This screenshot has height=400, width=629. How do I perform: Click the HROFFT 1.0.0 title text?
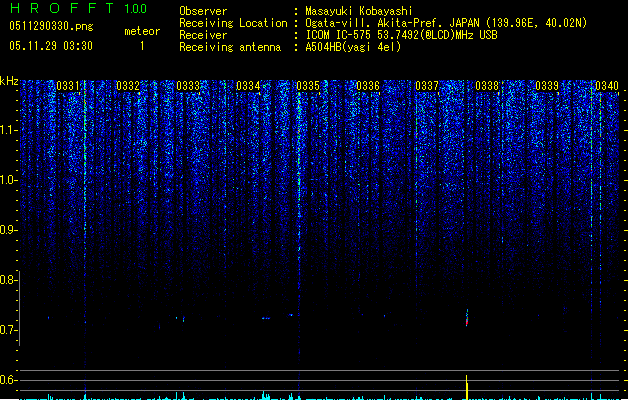pos(79,8)
